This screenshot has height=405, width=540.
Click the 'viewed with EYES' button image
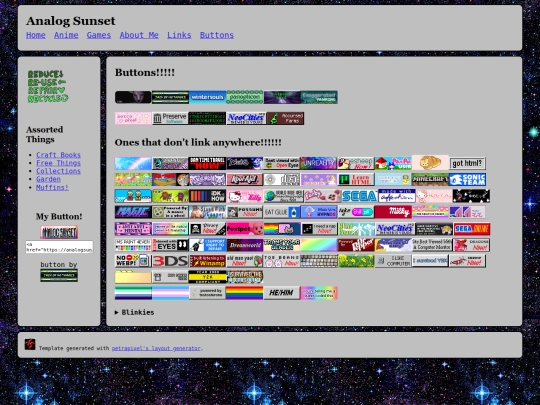(170, 245)
